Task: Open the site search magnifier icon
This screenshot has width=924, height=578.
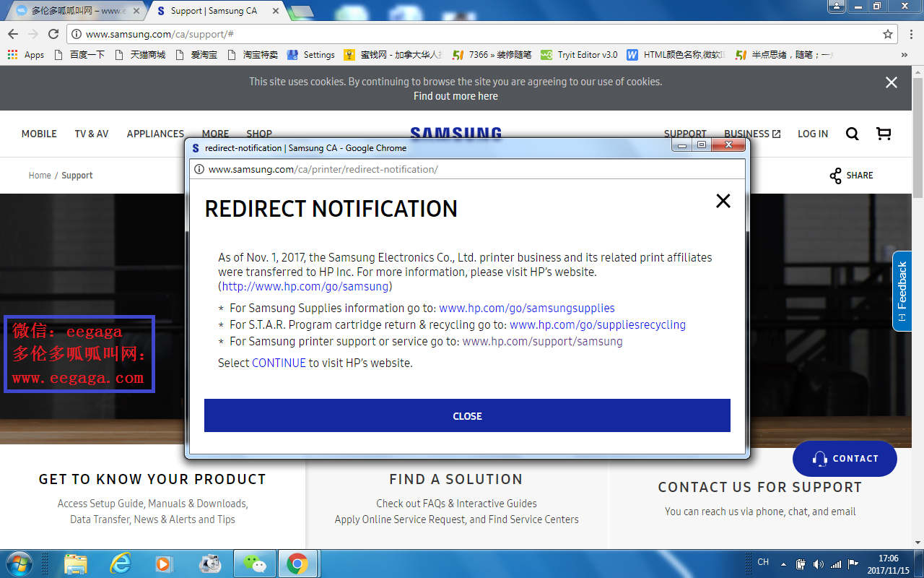Action: [852, 134]
